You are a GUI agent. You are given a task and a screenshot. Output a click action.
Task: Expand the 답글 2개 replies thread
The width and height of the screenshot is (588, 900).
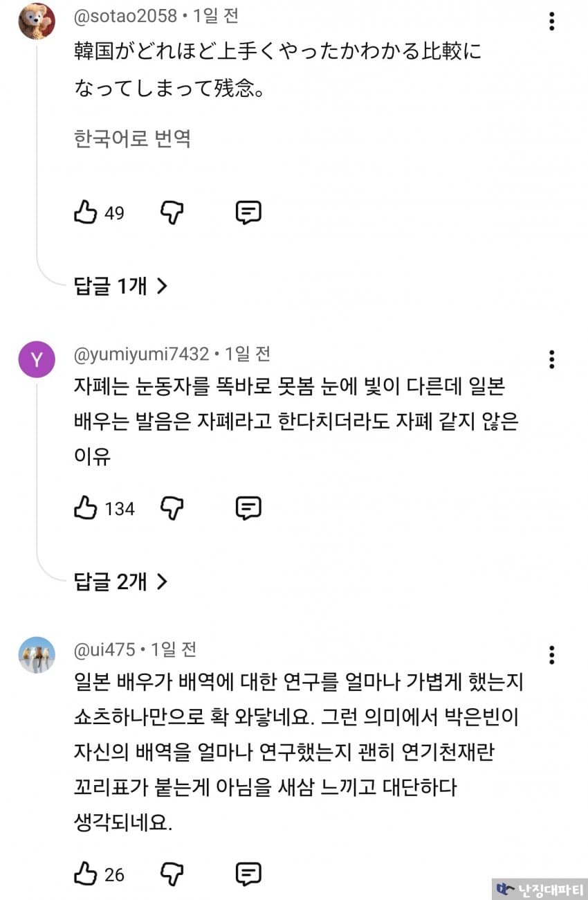[x=121, y=582]
